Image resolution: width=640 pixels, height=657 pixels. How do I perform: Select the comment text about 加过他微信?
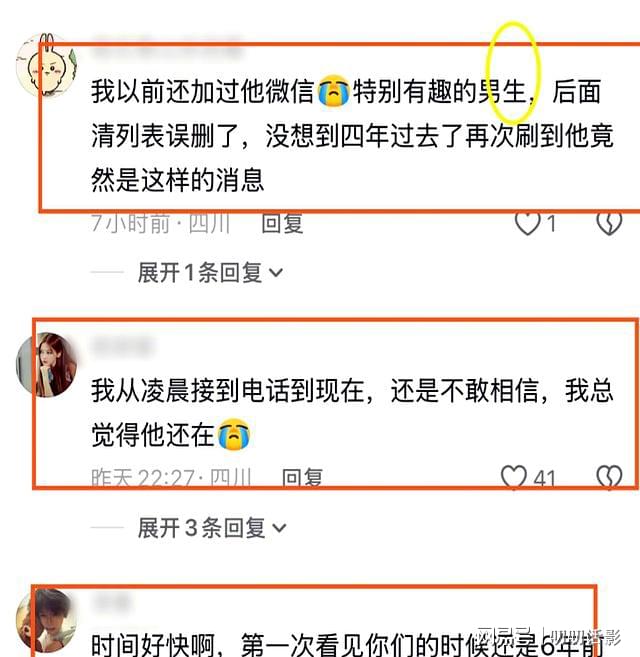353,136
